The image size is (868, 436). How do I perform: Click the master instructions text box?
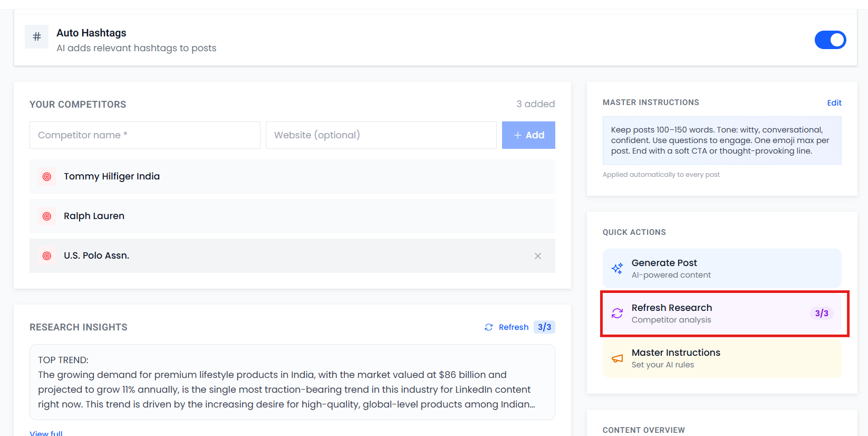click(x=722, y=140)
